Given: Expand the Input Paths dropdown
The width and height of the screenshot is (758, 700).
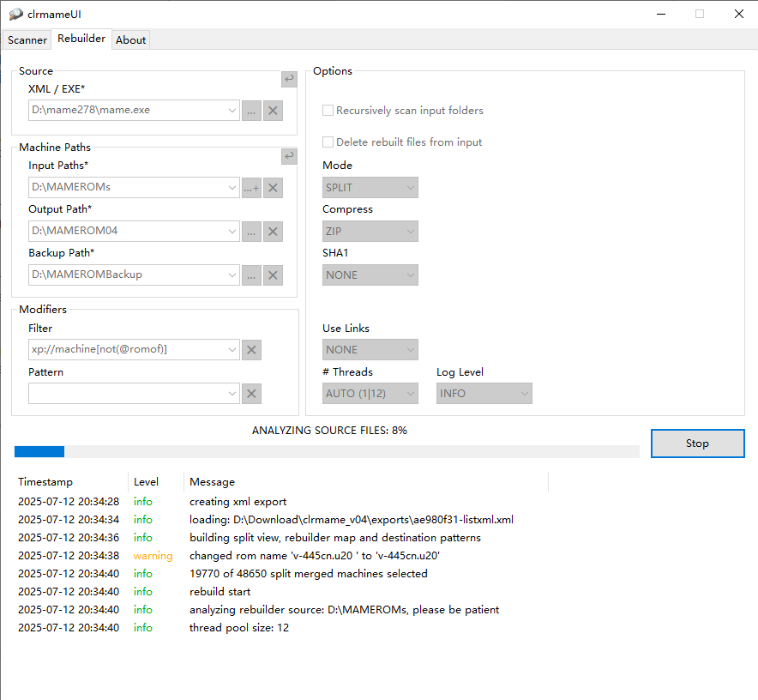Looking at the screenshot, I should [x=232, y=188].
